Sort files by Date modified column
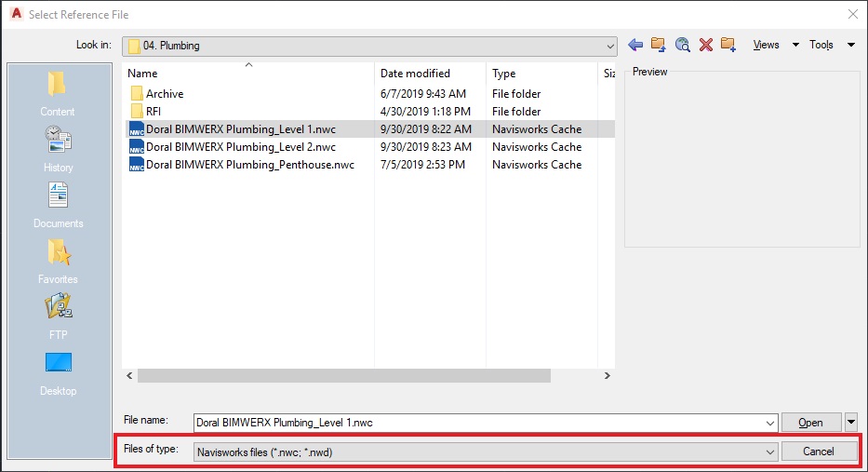Viewport: 868px width, 472px height. [415, 74]
